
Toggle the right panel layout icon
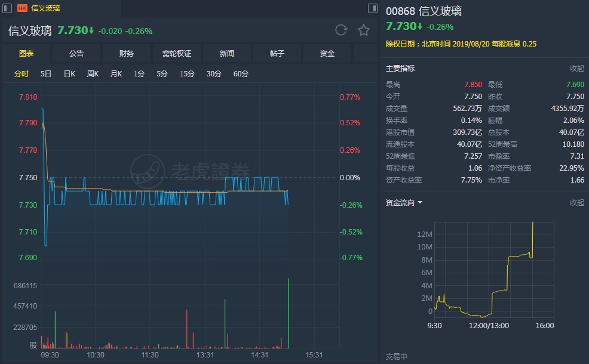372,8
